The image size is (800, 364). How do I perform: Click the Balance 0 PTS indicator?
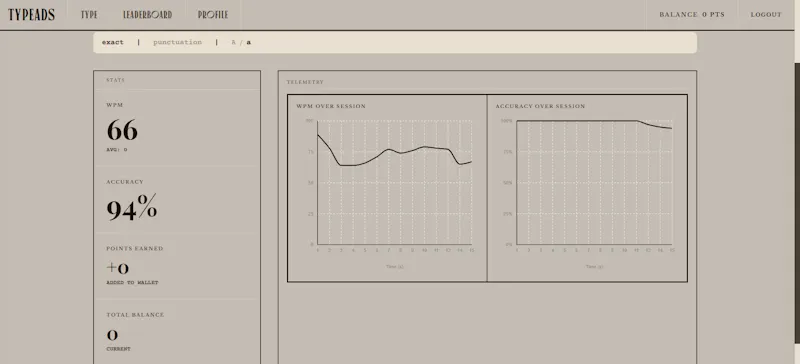pos(692,15)
